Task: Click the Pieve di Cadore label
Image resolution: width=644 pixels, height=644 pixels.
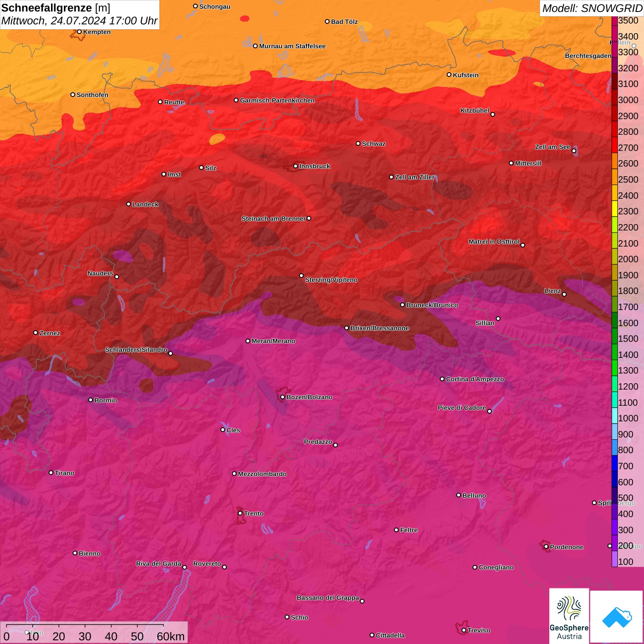Action: pos(462,408)
